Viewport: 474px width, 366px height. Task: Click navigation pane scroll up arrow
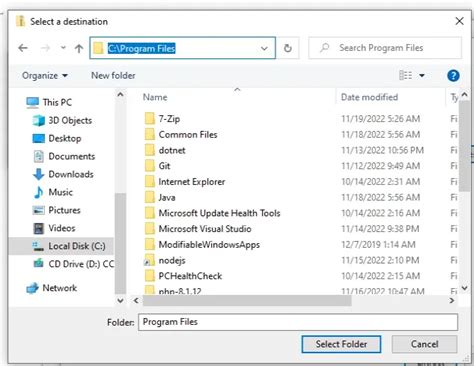[x=120, y=95]
